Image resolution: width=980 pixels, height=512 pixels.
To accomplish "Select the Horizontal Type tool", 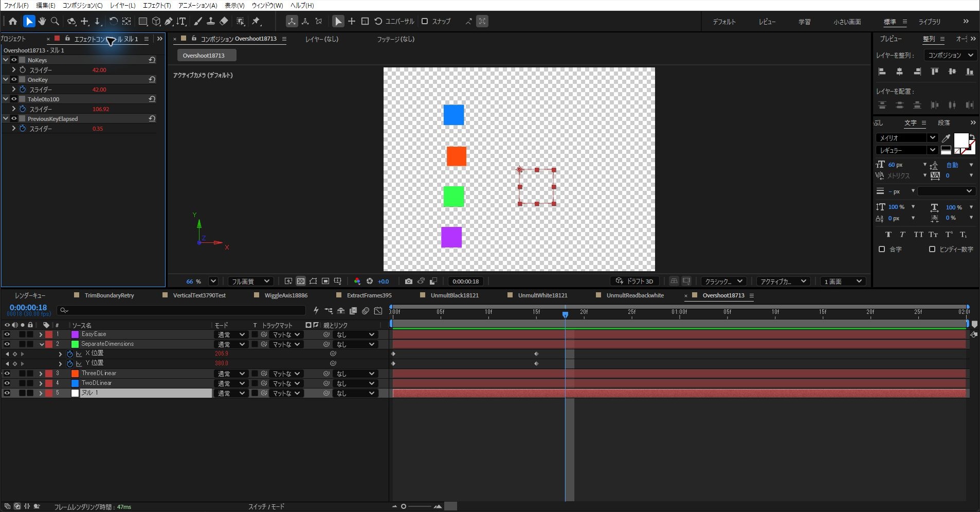I will click(181, 21).
